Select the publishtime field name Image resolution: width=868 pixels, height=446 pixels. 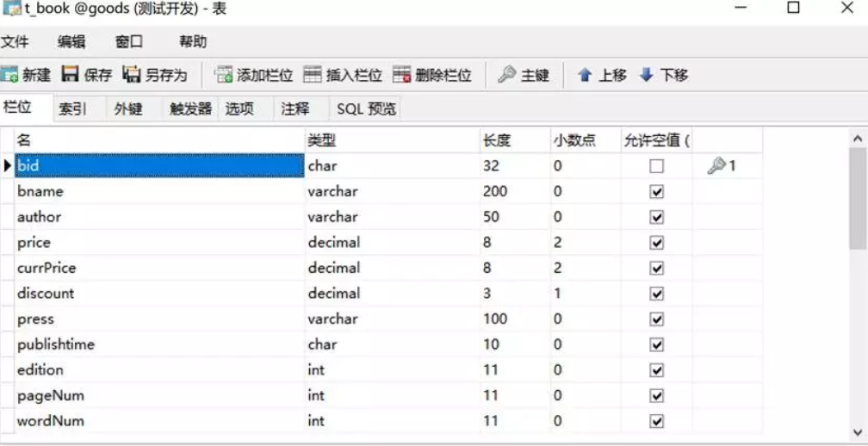pos(159,344)
